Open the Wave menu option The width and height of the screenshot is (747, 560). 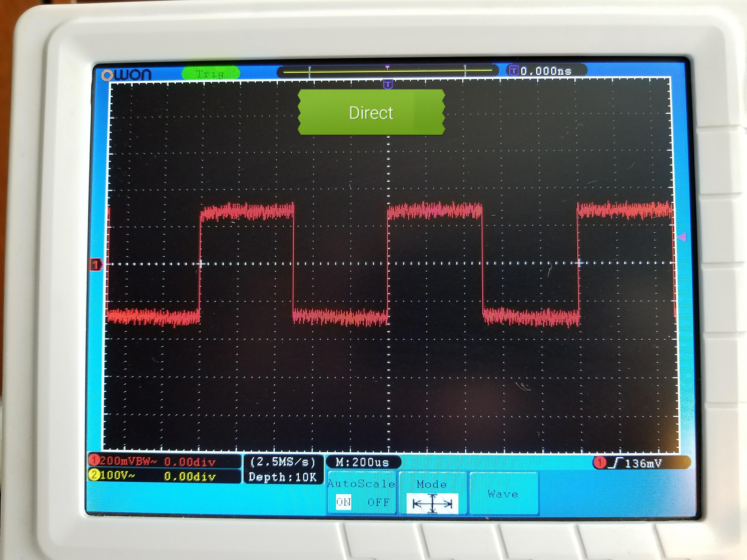(503, 494)
